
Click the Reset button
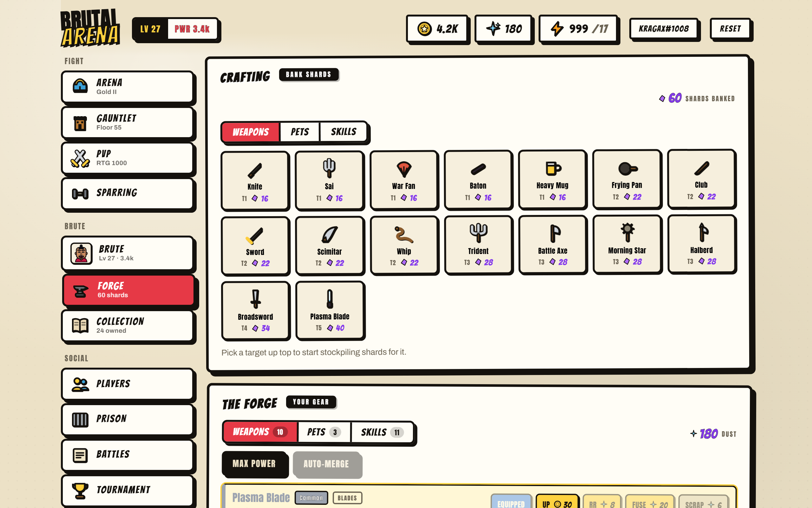[730, 29]
